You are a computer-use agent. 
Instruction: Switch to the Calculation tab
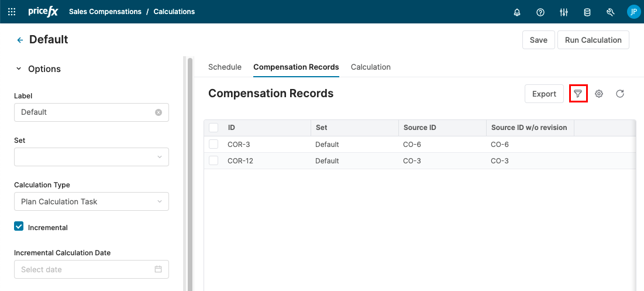(370, 67)
